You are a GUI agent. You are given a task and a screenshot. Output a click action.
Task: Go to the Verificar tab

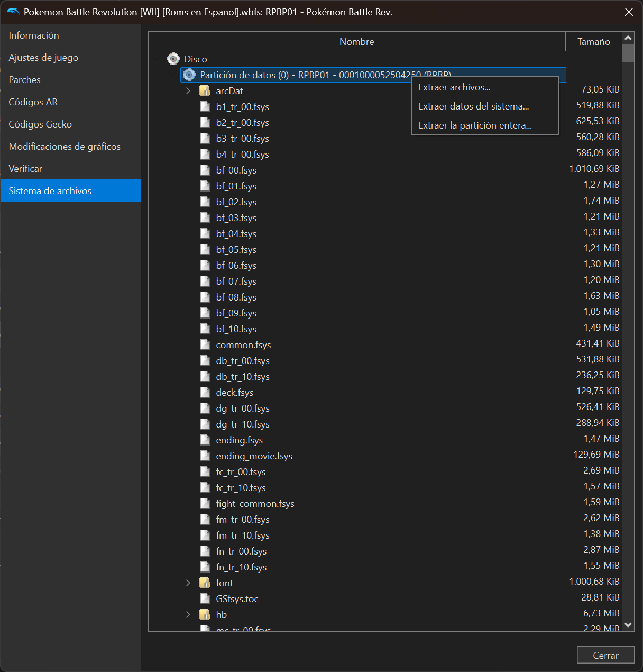pos(71,169)
